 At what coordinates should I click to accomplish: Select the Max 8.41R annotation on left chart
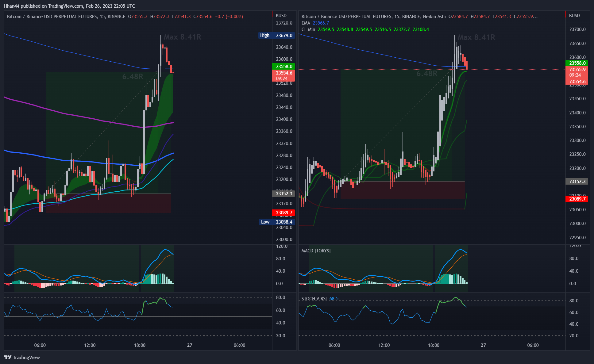point(183,37)
